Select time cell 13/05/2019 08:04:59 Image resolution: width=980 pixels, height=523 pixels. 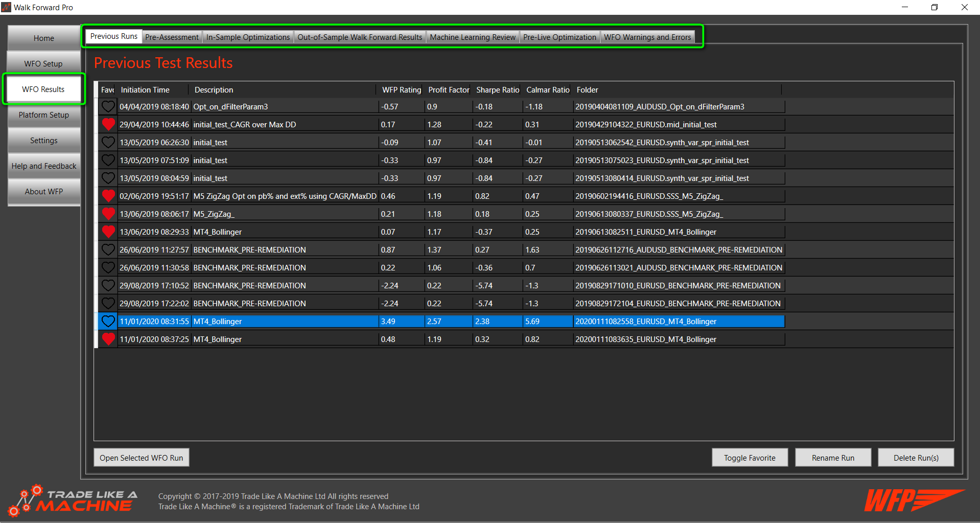tap(154, 178)
